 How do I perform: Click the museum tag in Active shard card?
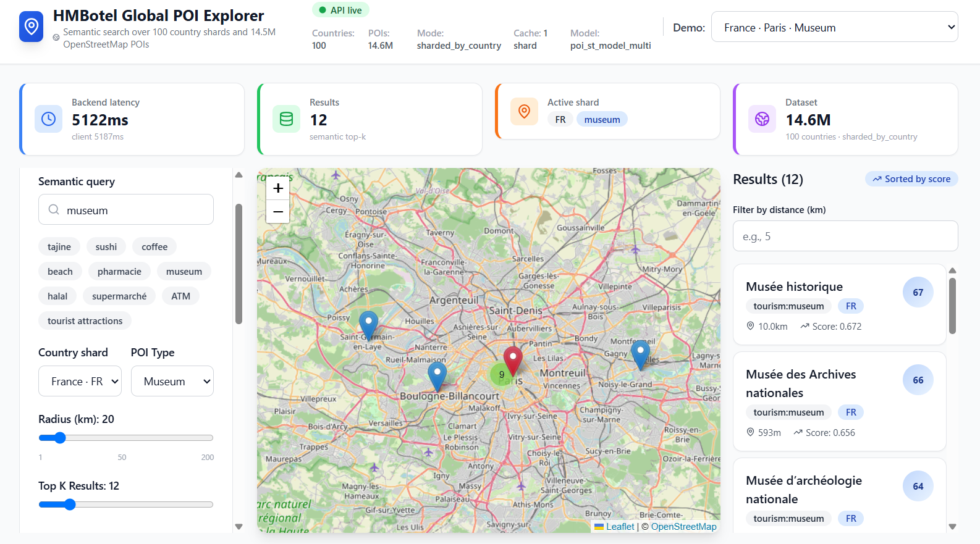[x=602, y=119]
